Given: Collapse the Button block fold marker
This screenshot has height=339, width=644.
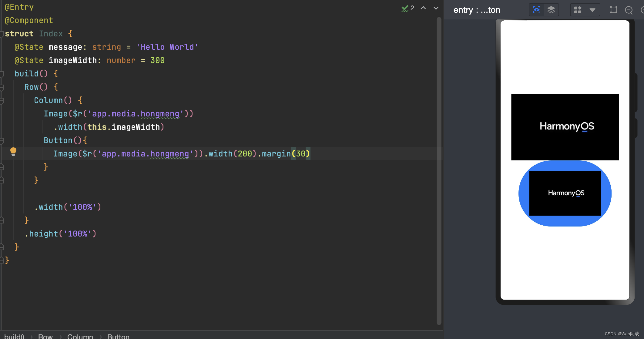Looking at the screenshot, I should coord(2,140).
